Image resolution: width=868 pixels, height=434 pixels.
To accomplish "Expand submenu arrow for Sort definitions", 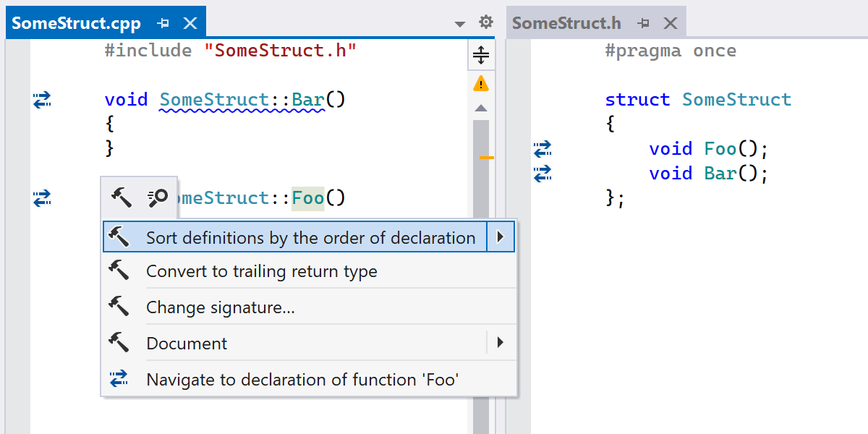I will [x=500, y=237].
